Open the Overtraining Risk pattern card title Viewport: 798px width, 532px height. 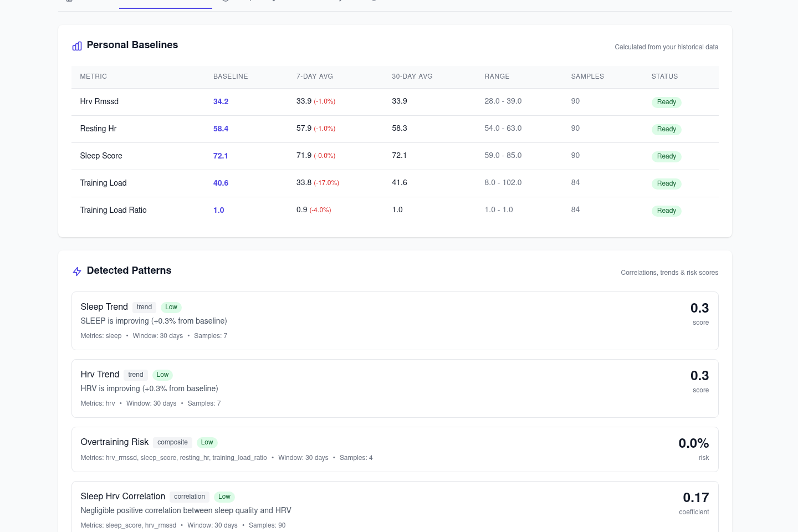pos(115,442)
